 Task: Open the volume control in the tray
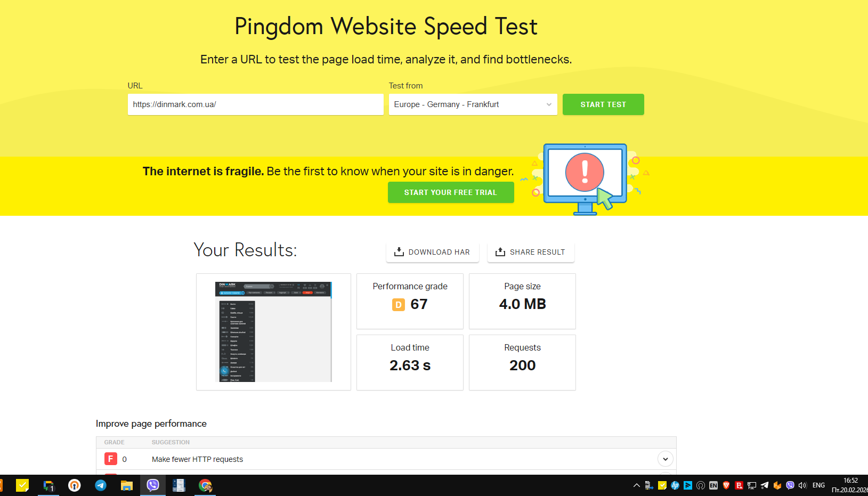coord(803,485)
